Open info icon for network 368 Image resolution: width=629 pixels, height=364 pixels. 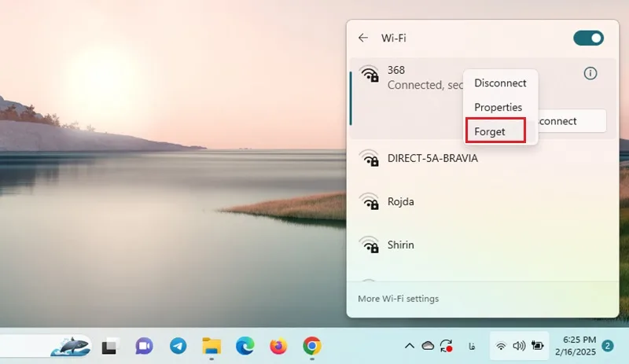590,73
